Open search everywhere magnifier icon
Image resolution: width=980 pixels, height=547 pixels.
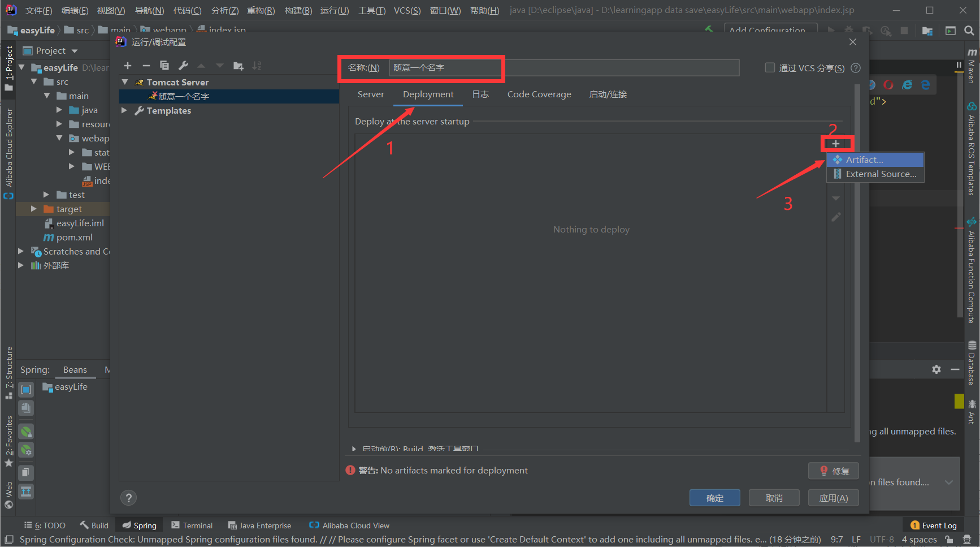(x=969, y=31)
